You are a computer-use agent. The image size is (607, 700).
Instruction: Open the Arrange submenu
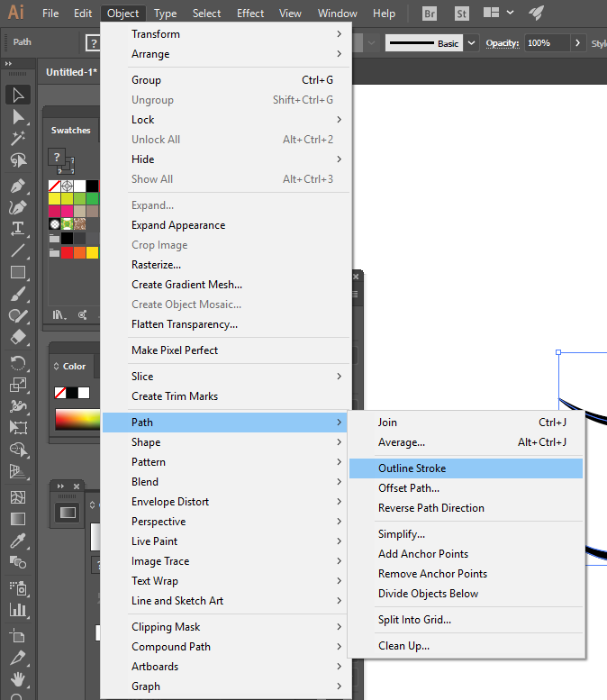coord(226,54)
